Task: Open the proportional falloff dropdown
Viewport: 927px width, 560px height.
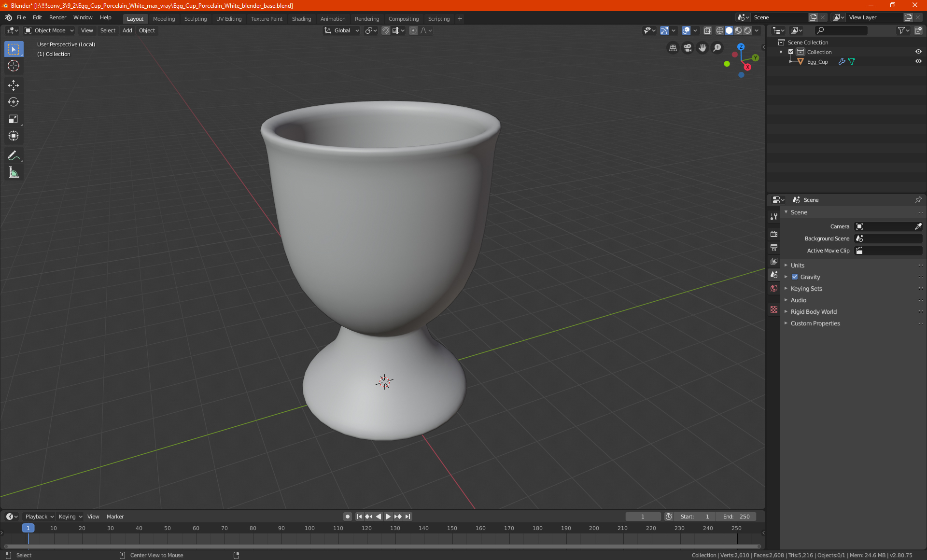Action: [x=426, y=30]
